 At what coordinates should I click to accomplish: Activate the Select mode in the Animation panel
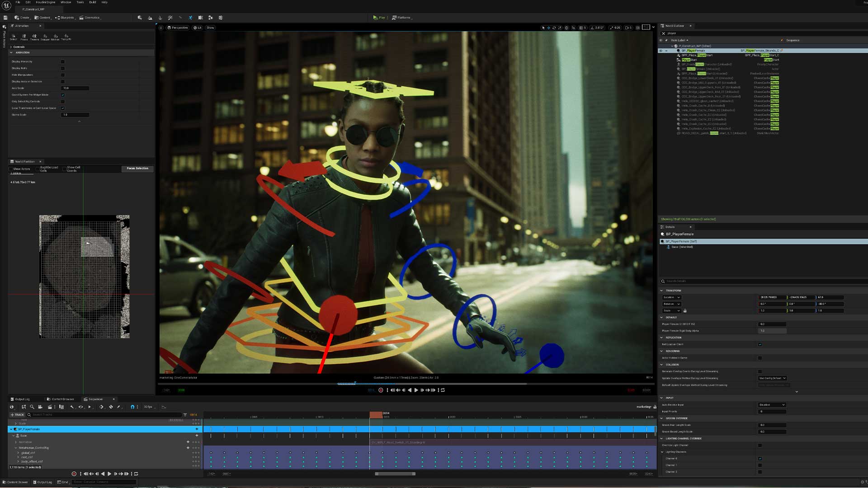click(x=14, y=37)
